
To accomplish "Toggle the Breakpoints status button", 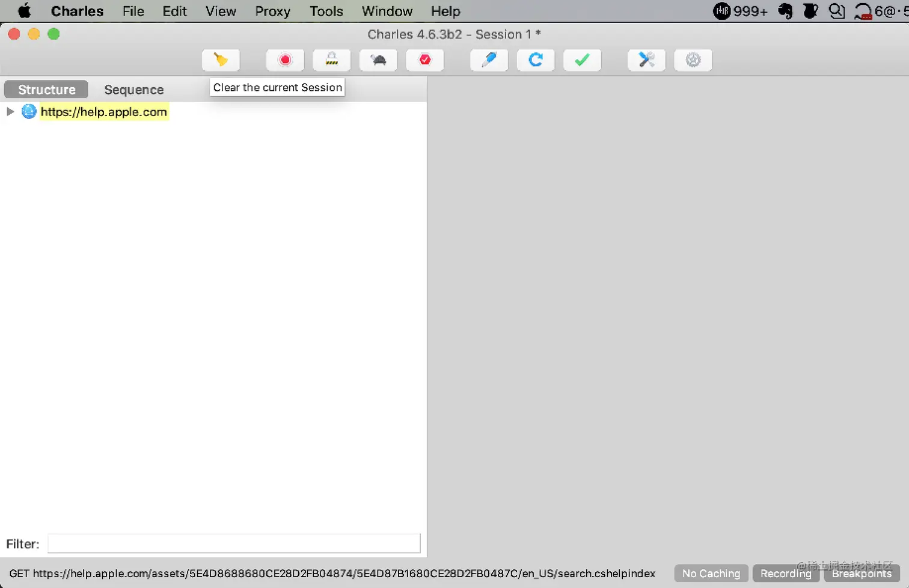I will click(x=862, y=574).
